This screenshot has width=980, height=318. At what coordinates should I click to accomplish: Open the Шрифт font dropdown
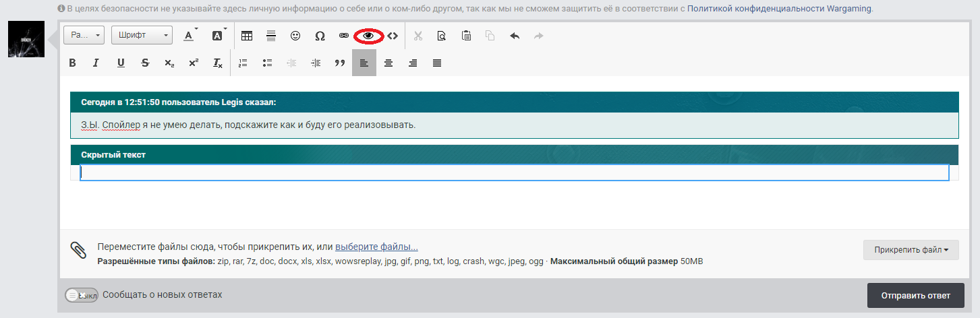coord(141,35)
